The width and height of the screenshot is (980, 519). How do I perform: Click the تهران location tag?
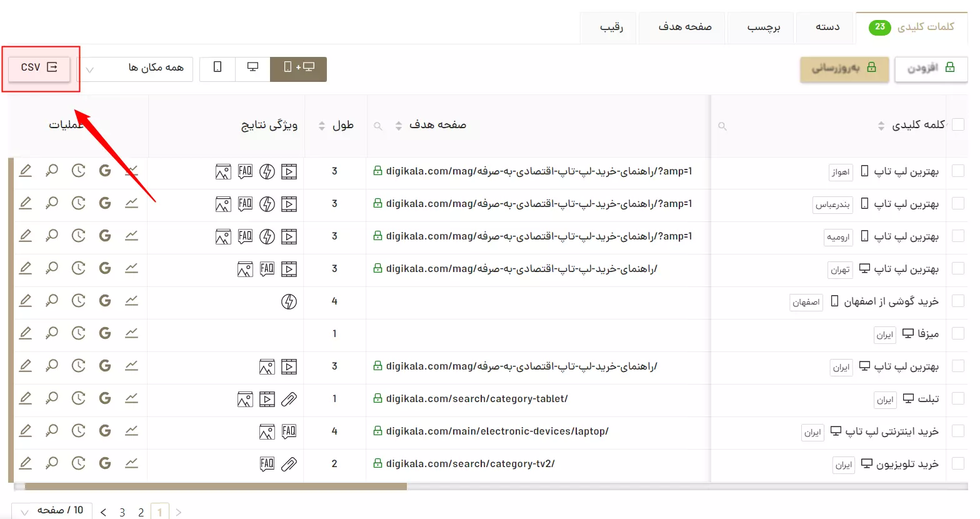click(840, 270)
